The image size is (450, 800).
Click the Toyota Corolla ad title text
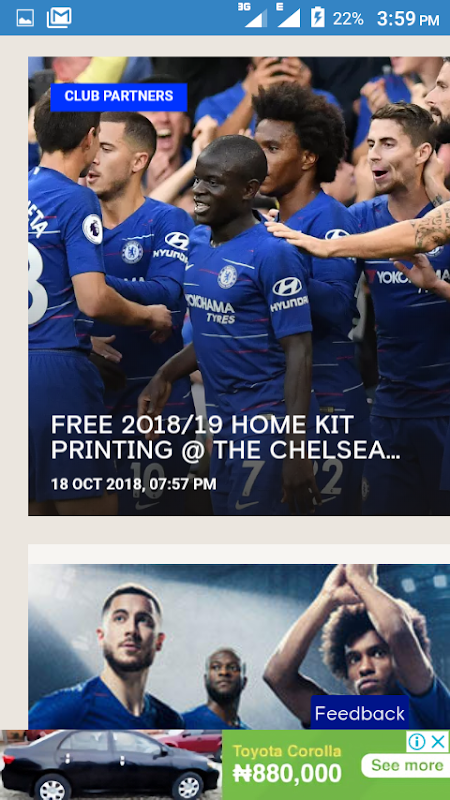tap(287, 751)
